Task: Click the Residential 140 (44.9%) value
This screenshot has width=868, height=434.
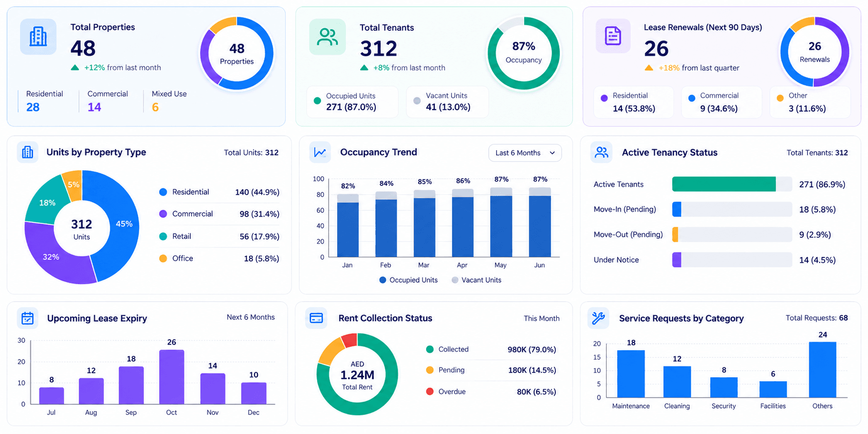Action: (x=257, y=192)
